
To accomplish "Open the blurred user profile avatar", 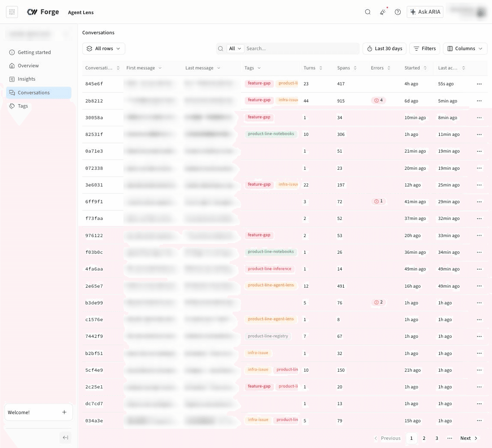I will 481,12.
